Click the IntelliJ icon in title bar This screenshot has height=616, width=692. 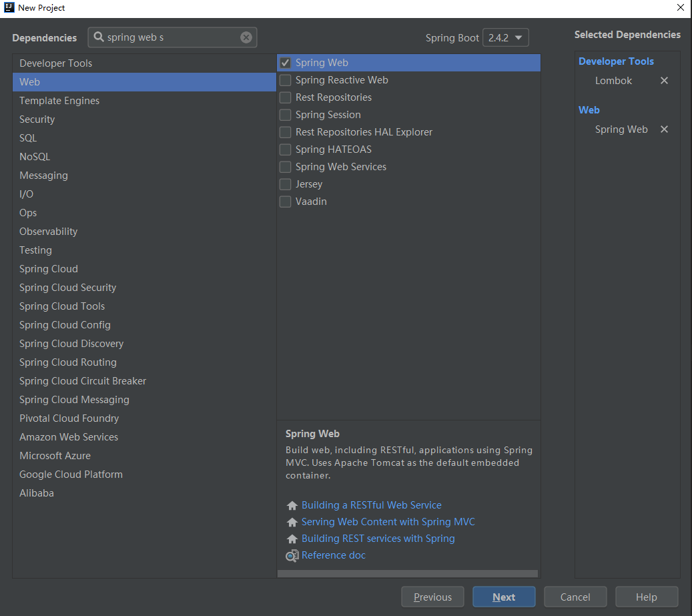click(9, 8)
